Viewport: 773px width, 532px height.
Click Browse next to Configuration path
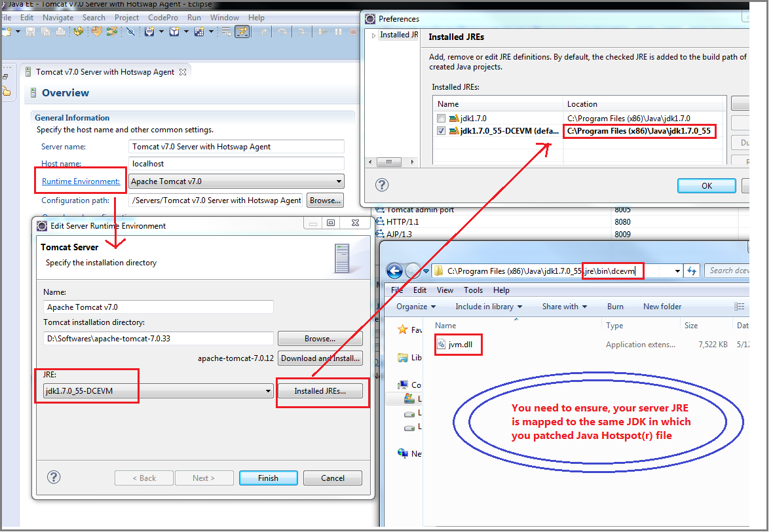coord(325,200)
